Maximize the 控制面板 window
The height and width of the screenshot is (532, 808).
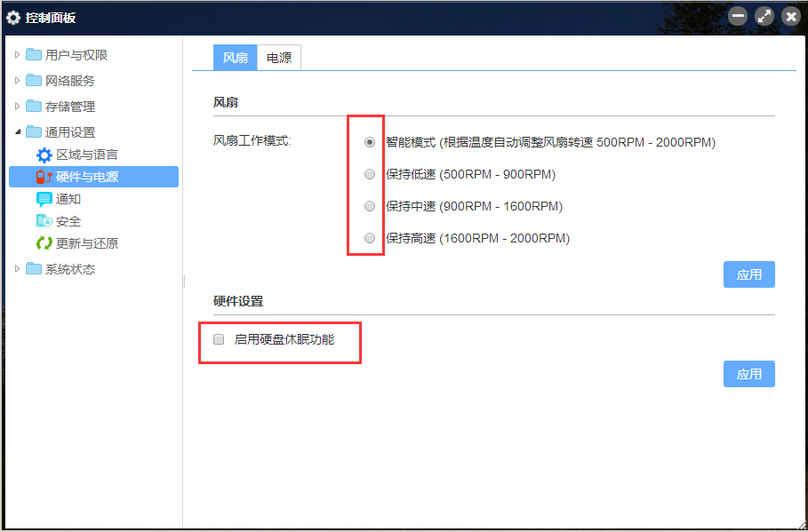click(x=764, y=16)
